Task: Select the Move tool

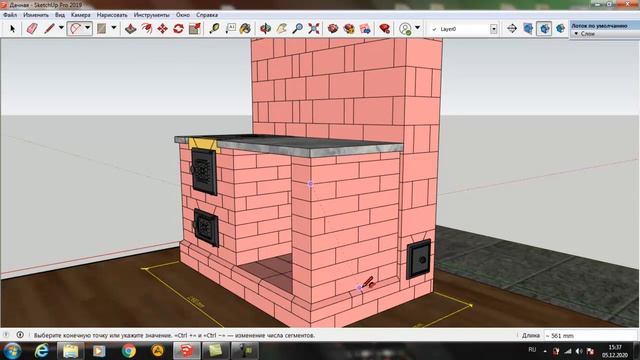Action: pyautogui.click(x=162, y=29)
